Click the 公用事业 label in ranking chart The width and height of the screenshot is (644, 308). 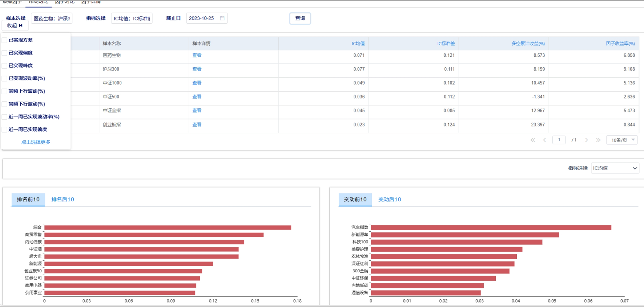[33, 292]
